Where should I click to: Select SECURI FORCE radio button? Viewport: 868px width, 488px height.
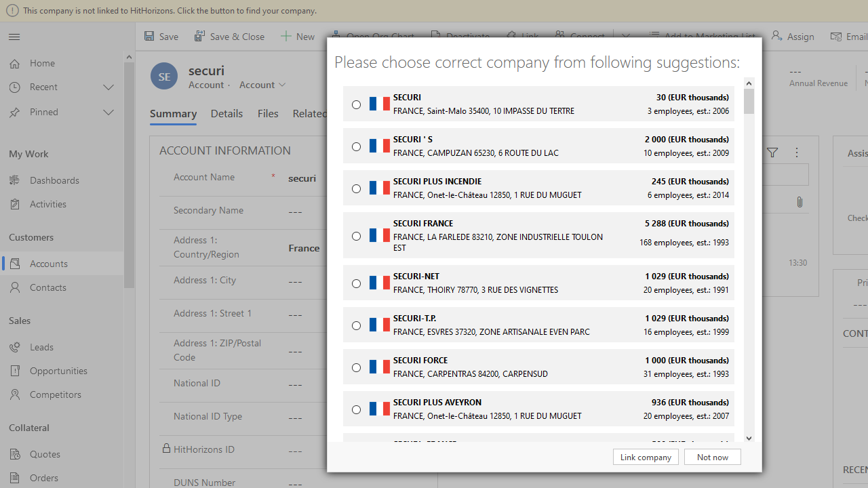pyautogui.click(x=356, y=367)
